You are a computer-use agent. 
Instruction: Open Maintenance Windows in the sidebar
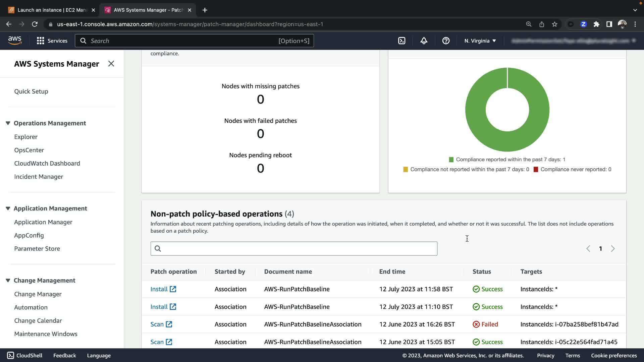pos(46,334)
